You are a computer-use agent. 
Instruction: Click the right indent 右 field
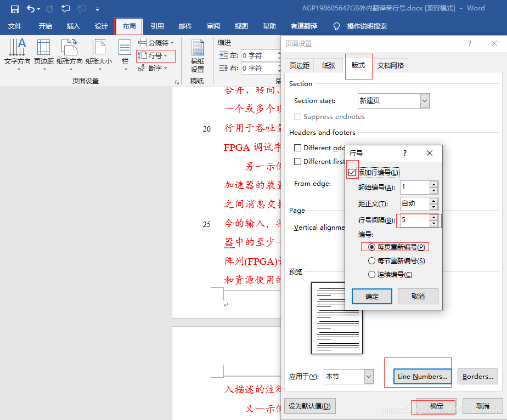pos(260,68)
